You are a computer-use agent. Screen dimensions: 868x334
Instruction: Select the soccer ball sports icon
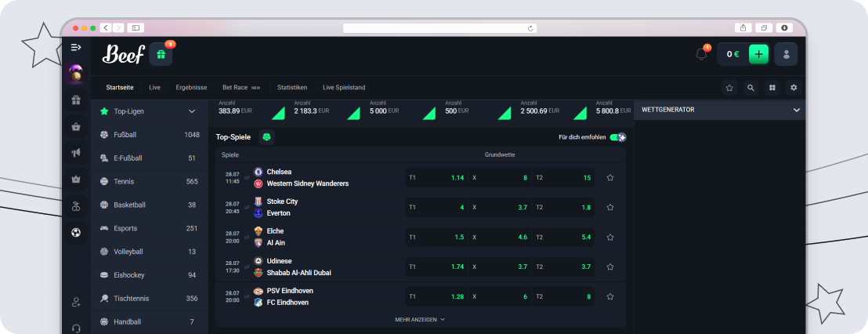pos(76,233)
